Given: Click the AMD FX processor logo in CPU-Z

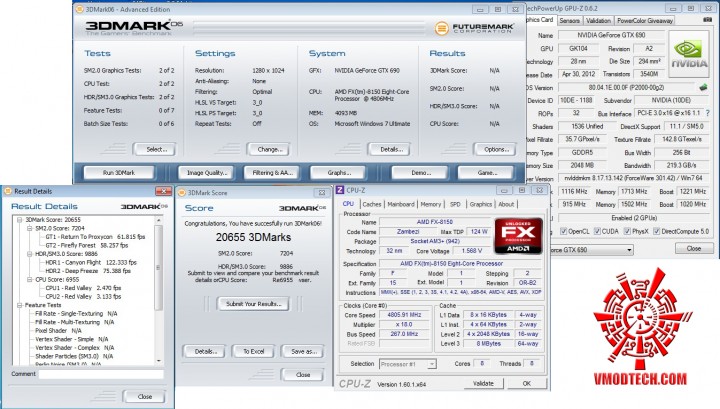Looking at the screenshot, I should pos(518,236).
